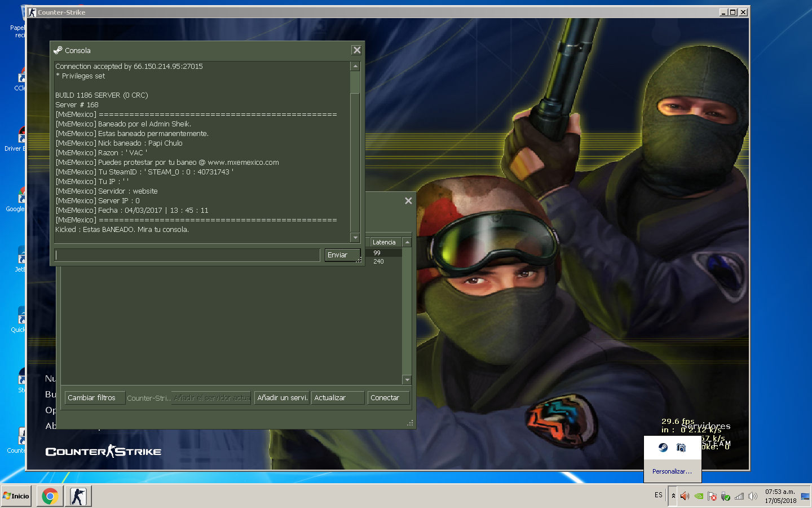The width and height of the screenshot is (812, 508).
Task: Click Añadir un servi. button
Action: [281, 398]
